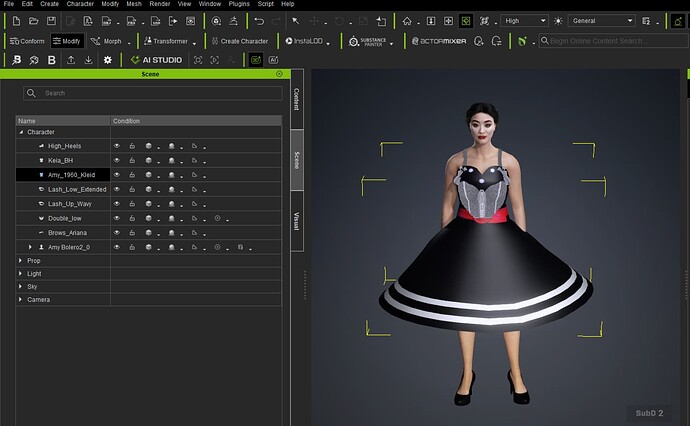Open Substance Painter pipeline icon

(367, 41)
